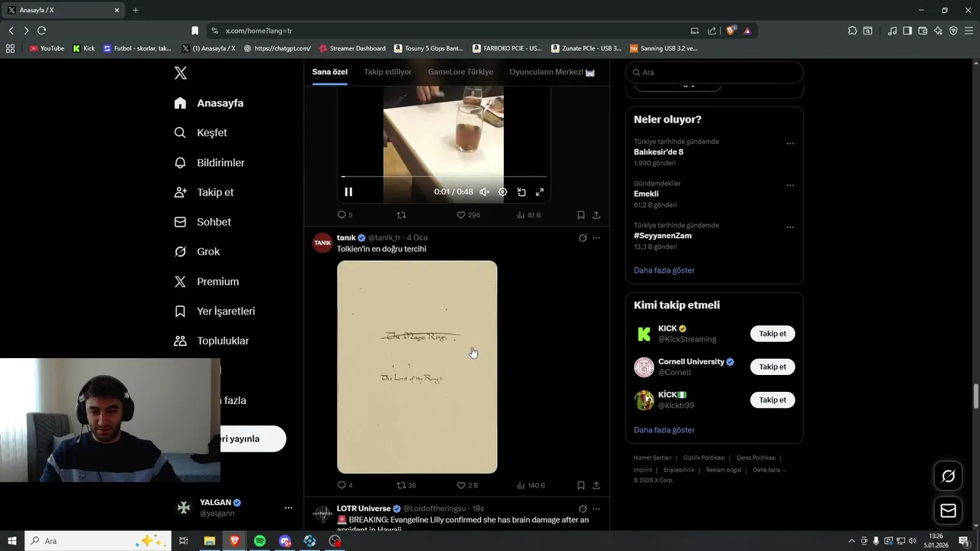Switch to Takip ediliyor tab
This screenshot has height=551, width=980.
click(x=387, y=72)
